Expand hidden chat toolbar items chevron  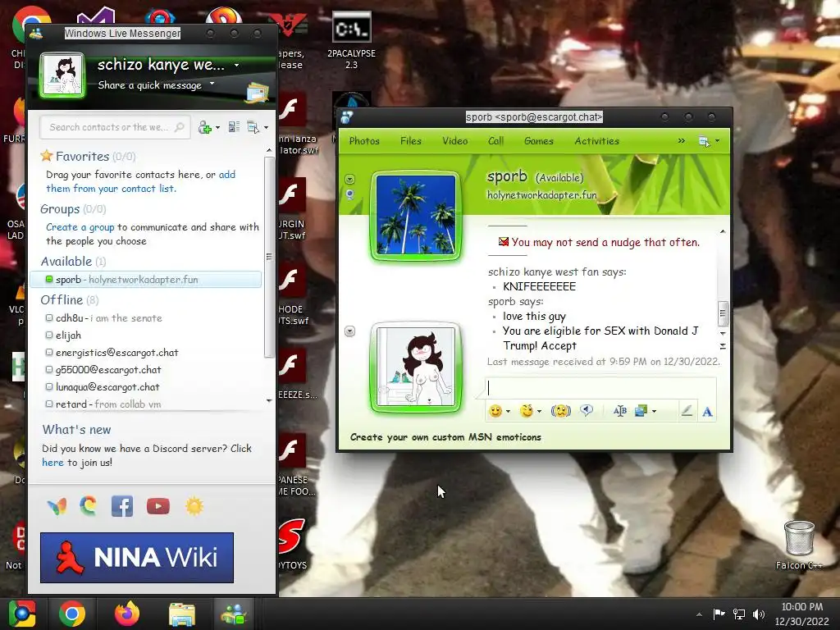point(682,141)
